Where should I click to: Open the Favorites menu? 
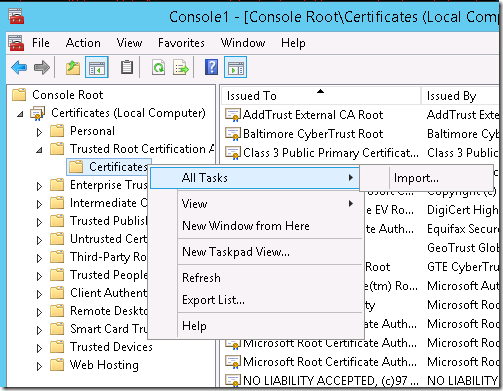pos(181,43)
